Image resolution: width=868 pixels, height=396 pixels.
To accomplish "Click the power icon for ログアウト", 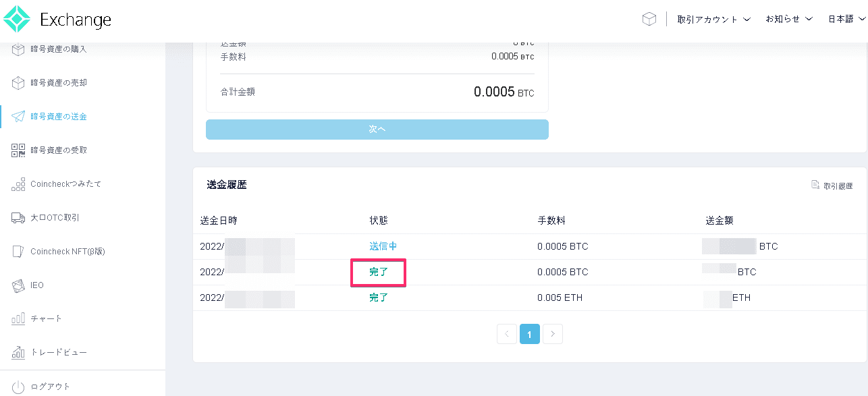I will (18, 387).
